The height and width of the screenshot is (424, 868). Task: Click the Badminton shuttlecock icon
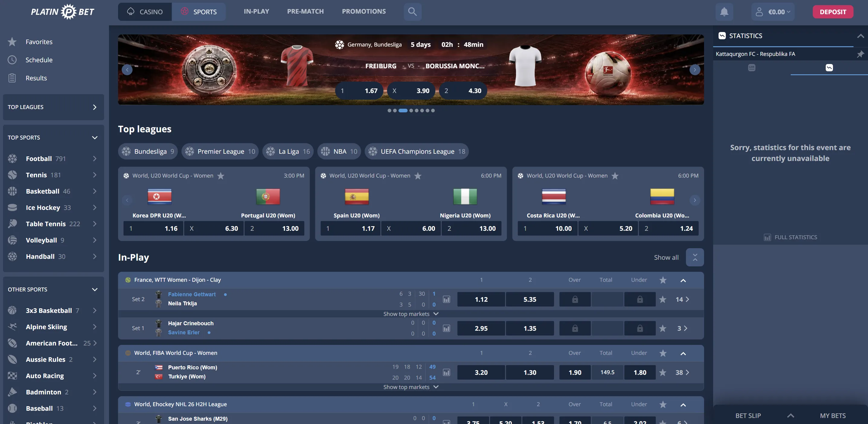[12, 392]
